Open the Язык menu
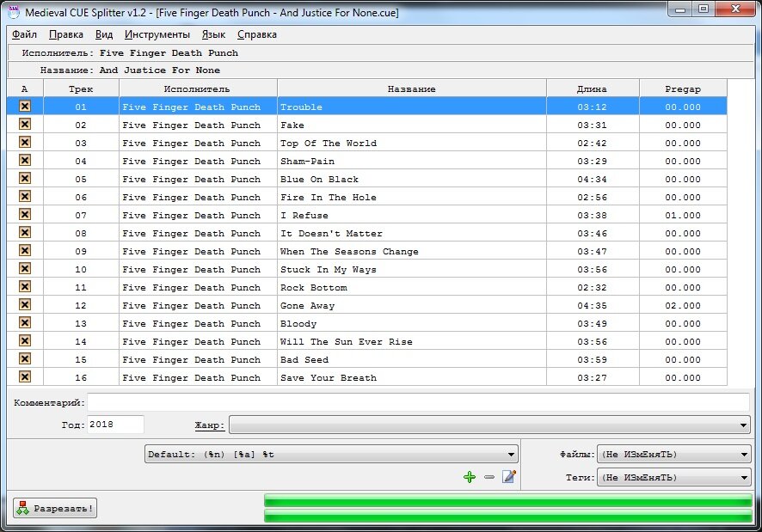The image size is (762, 532). 213,34
